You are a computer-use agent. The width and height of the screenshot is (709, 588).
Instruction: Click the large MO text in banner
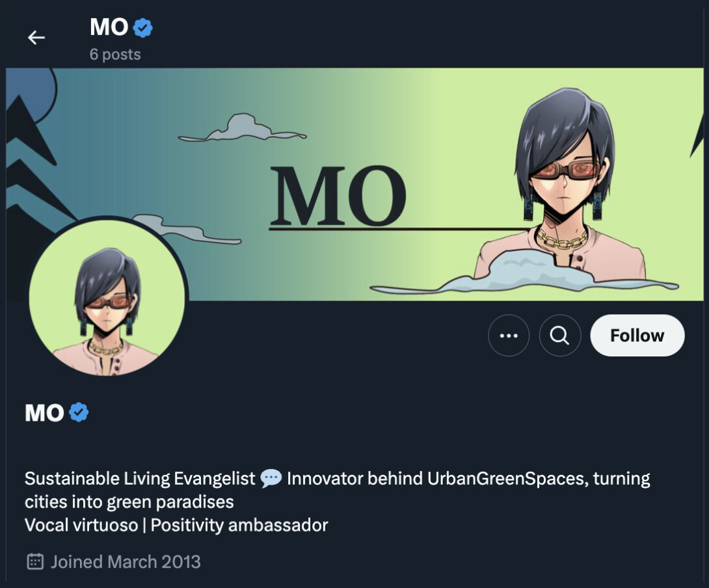tap(338, 196)
